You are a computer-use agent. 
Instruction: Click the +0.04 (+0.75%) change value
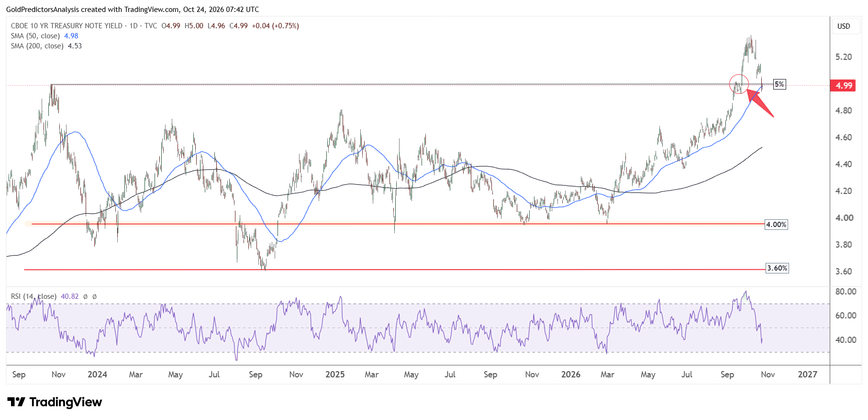pos(275,26)
